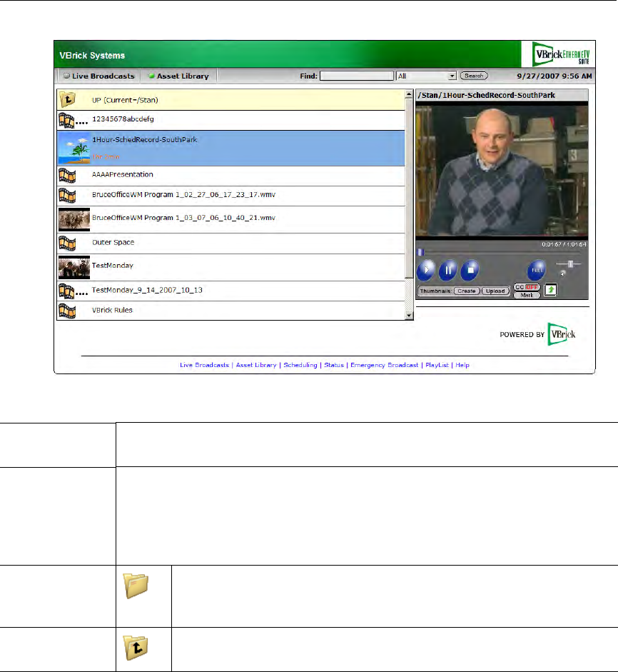Click the Search button
This screenshot has height=672, width=618.
click(474, 76)
